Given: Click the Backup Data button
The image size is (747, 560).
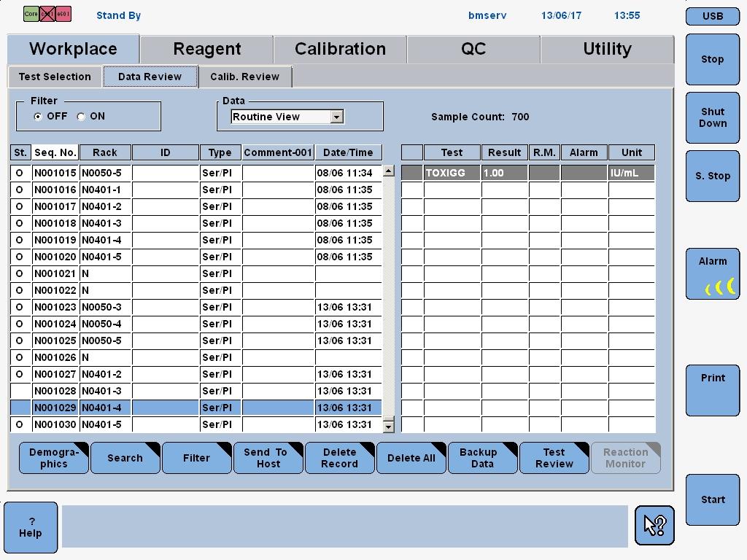Looking at the screenshot, I should pos(483,458).
